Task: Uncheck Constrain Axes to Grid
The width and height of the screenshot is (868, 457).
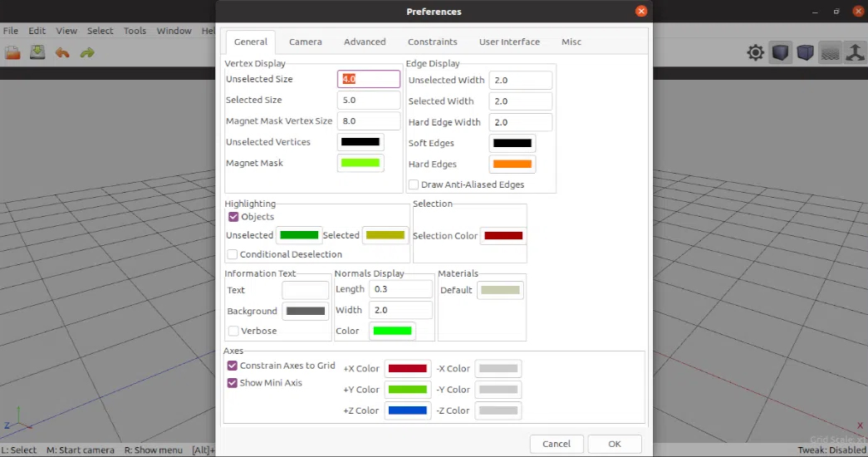Action: click(233, 366)
